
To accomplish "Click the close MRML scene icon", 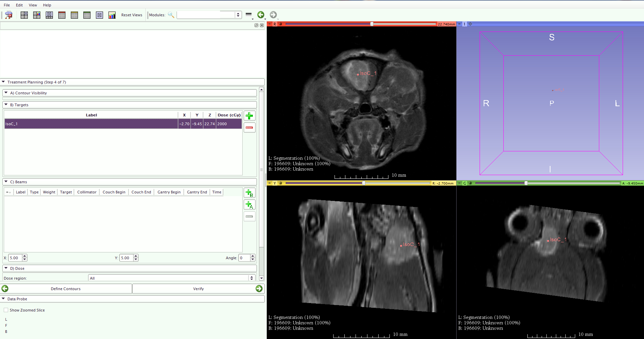I will click(x=8, y=15).
